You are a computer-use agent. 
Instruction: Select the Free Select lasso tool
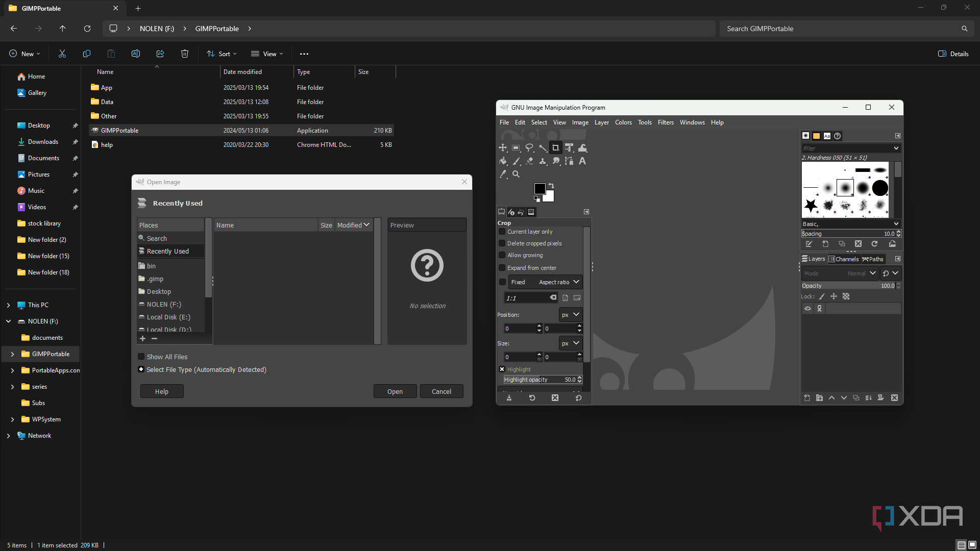point(529,148)
